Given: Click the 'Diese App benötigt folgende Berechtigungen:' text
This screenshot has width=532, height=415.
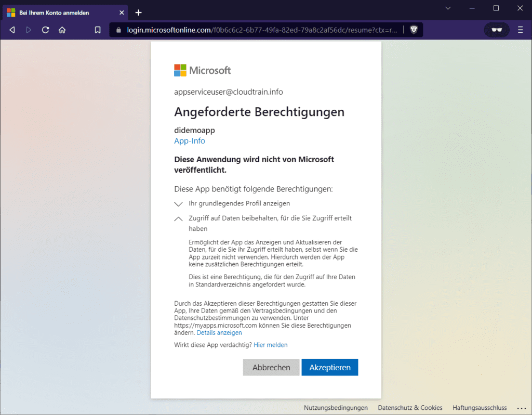Looking at the screenshot, I should point(254,189).
